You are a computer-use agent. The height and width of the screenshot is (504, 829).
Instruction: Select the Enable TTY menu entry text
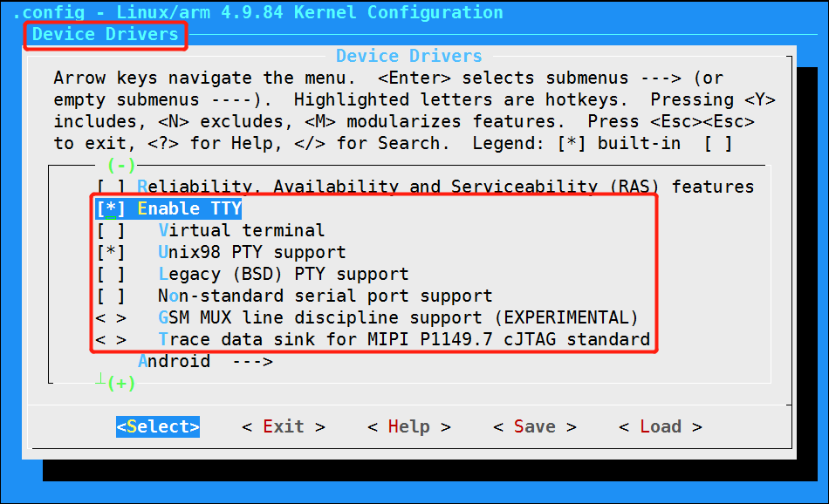(x=189, y=209)
